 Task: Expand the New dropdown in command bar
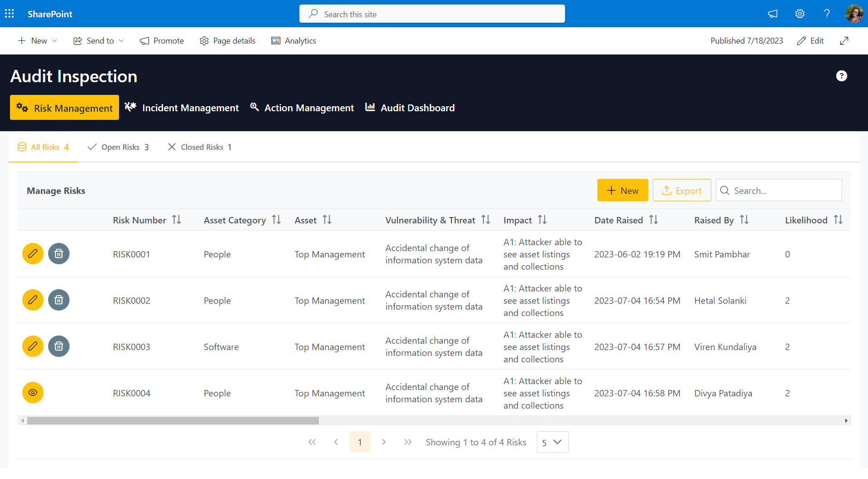[x=38, y=41]
